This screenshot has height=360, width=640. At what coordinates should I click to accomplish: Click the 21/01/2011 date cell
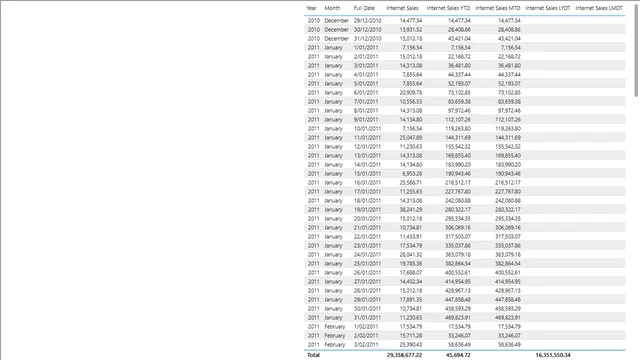(x=367, y=227)
